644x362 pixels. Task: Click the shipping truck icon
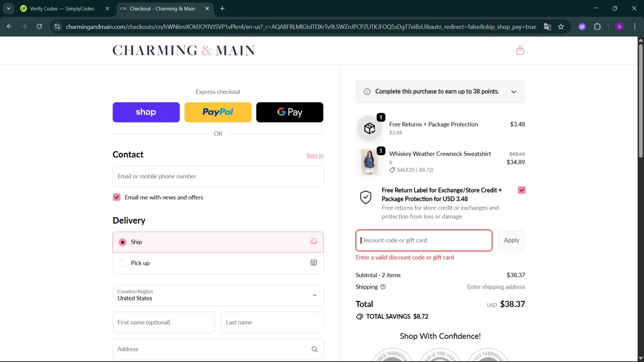click(314, 242)
